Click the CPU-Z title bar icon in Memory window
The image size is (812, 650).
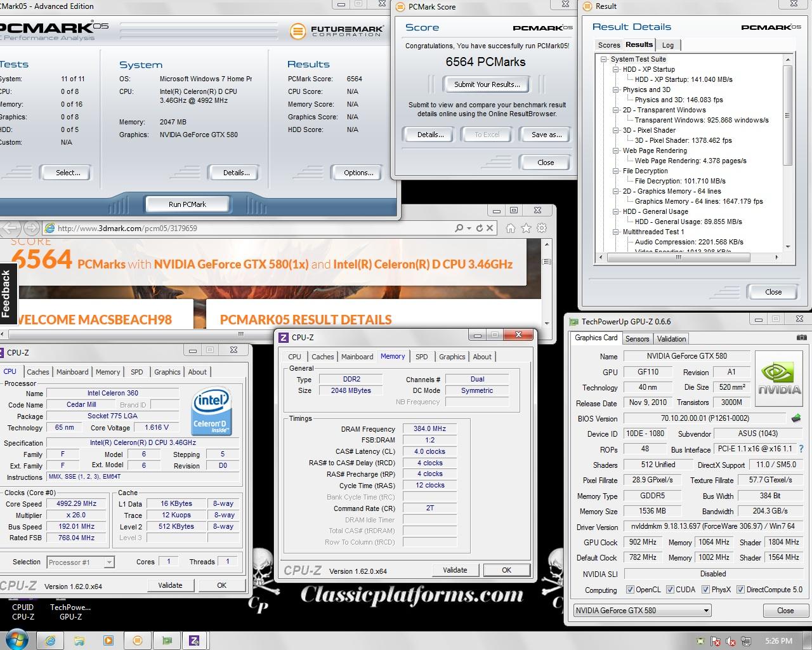284,338
